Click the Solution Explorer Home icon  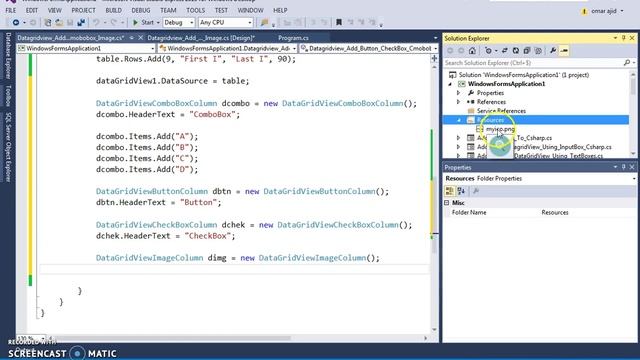click(x=472, y=51)
